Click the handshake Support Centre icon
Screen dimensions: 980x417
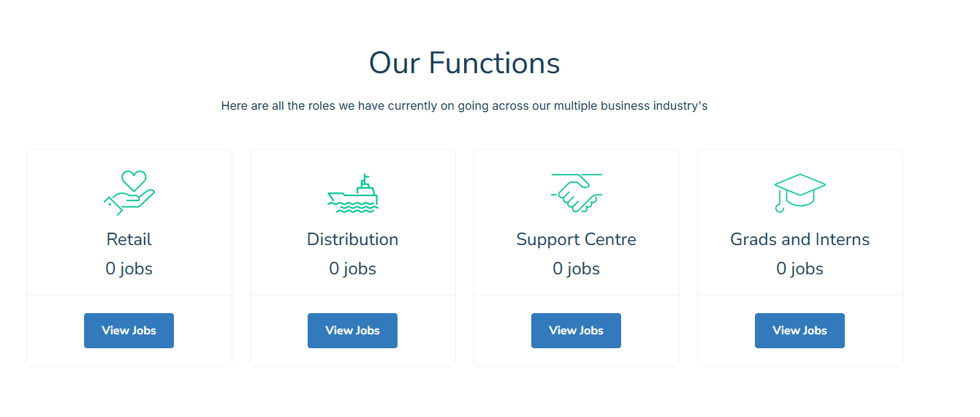point(577,193)
